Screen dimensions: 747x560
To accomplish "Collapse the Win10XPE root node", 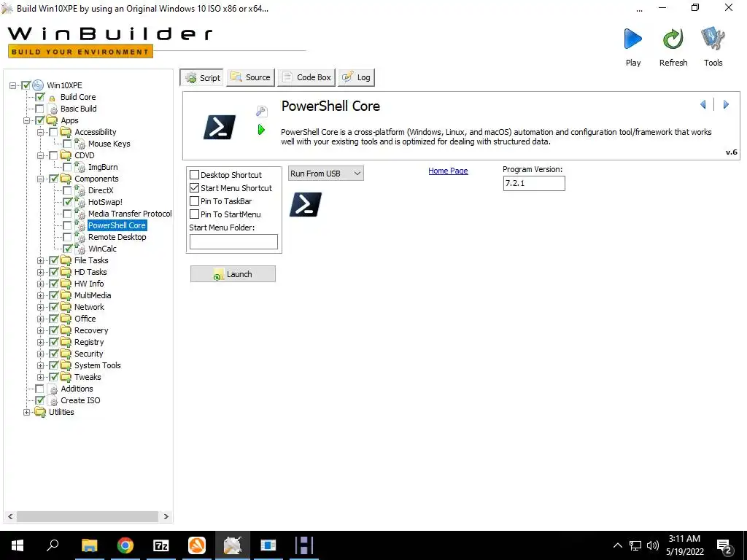I will (x=13, y=86).
